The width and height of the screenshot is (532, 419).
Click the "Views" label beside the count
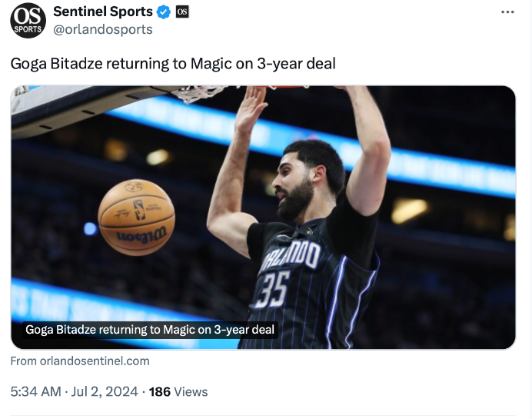191,391
